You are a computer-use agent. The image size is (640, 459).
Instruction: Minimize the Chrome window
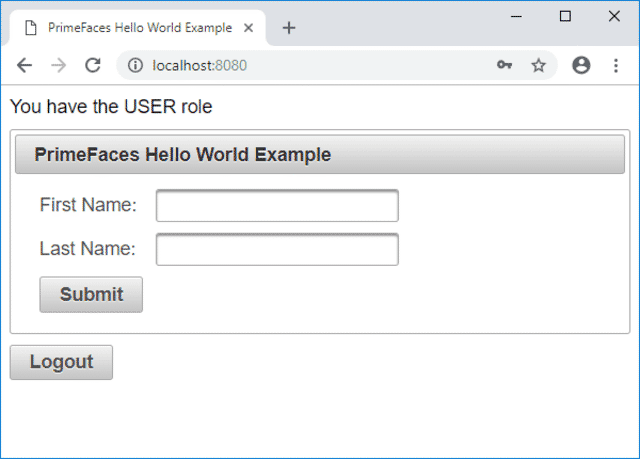516,16
